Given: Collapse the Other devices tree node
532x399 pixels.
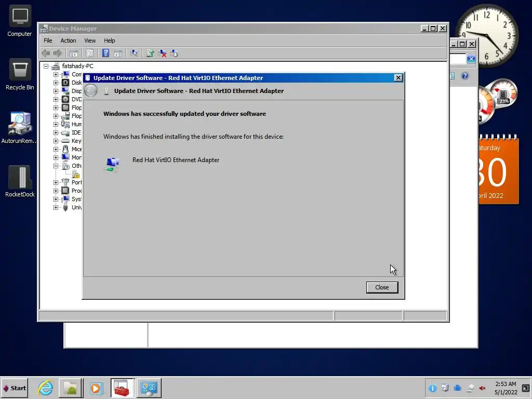Looking at the screenshot, I should (x=56, y=166).
